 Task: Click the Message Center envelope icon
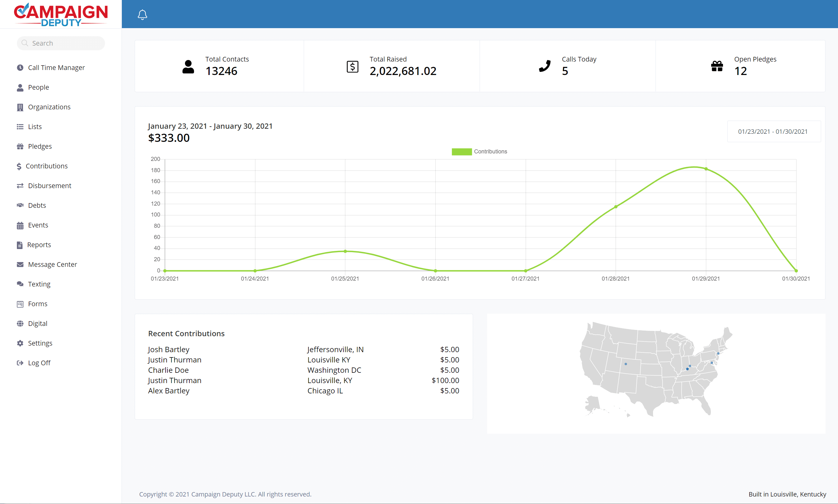click(x=20, y=265)
